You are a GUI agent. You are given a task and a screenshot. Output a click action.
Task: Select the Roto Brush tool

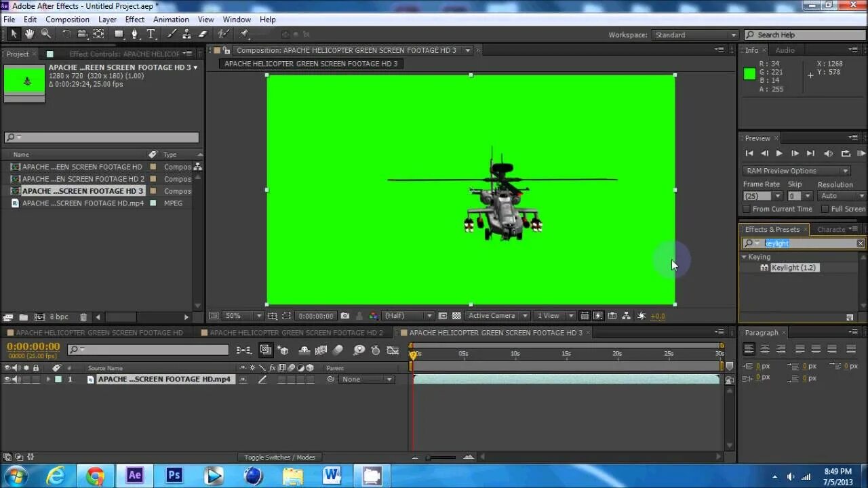(x=222, y=34)
